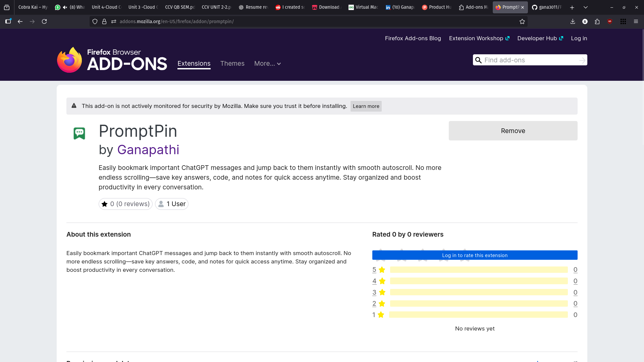List all tabs dropdown arrow
644x362 pixels.
pos(586,7)
